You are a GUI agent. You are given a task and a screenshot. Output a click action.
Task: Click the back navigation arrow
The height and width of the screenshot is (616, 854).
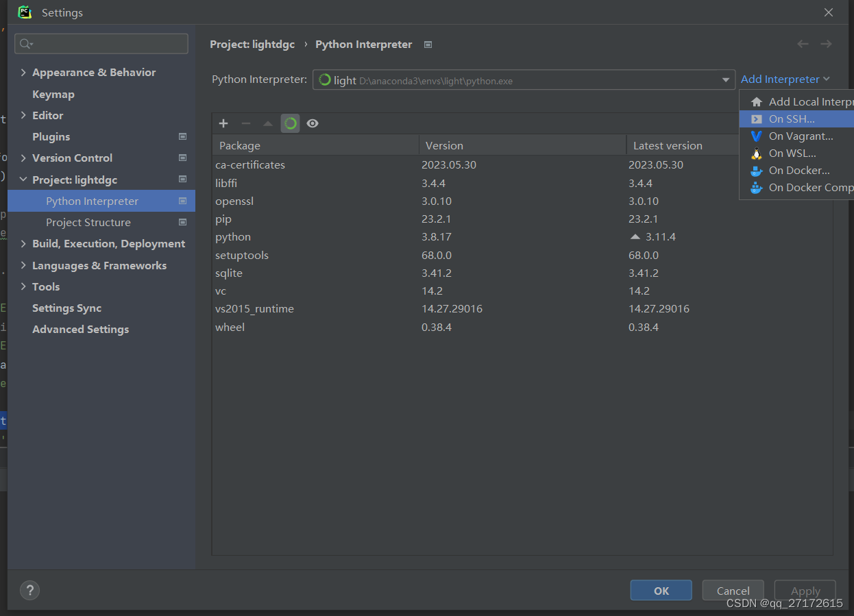coord(803,44)
